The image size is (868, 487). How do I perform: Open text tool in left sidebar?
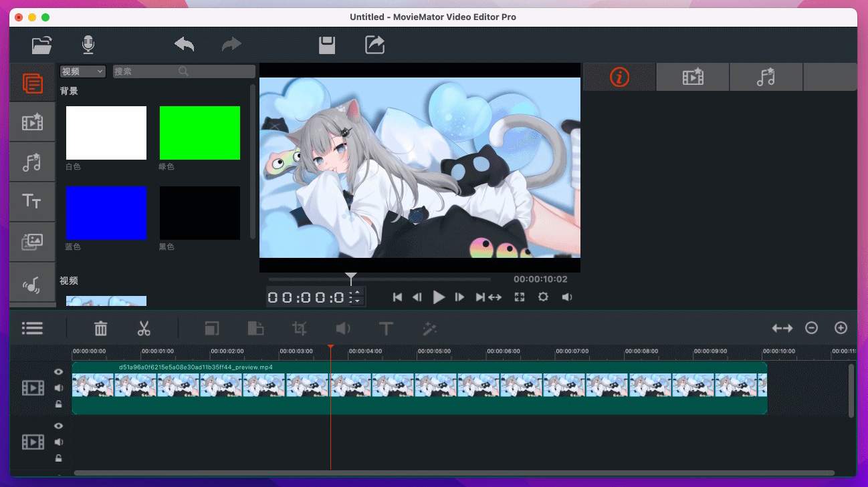click(32, 201)
